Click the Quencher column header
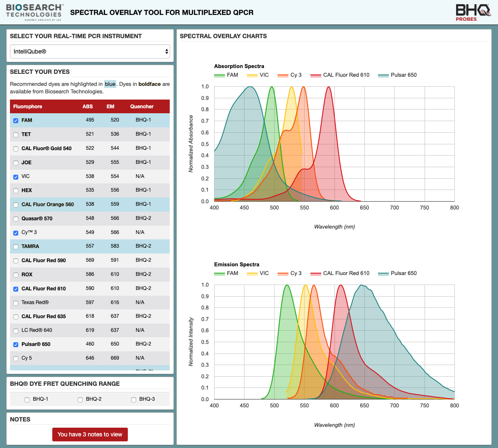The image size is (498, 448). point(142,107)
